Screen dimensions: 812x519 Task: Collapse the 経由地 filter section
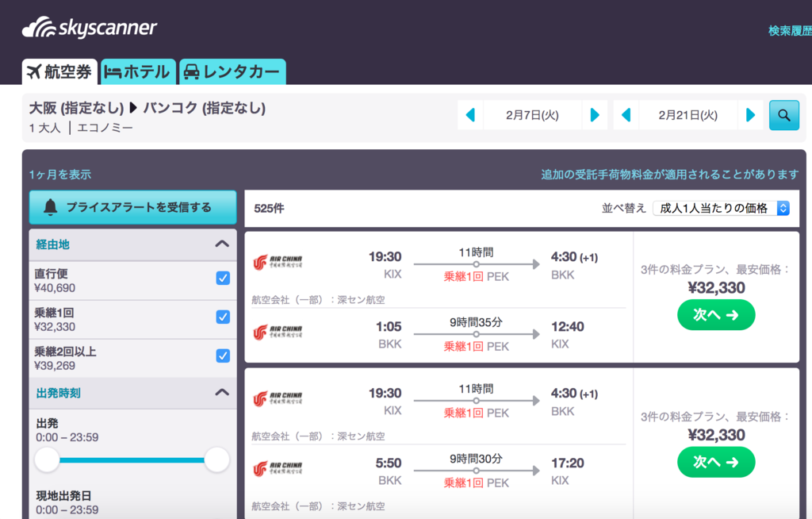(222, 244)
